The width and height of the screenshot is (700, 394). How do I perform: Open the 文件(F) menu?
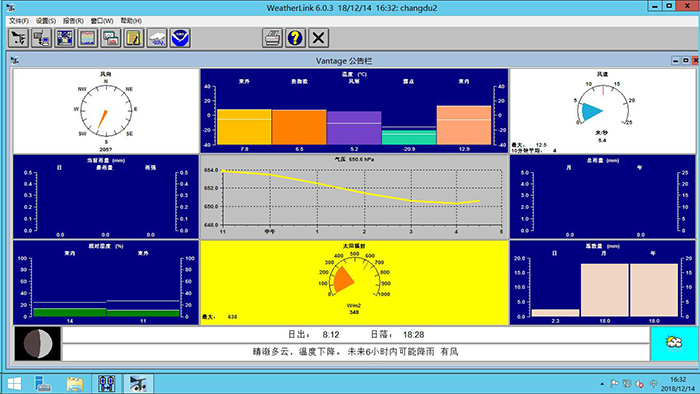coord(19,21)
